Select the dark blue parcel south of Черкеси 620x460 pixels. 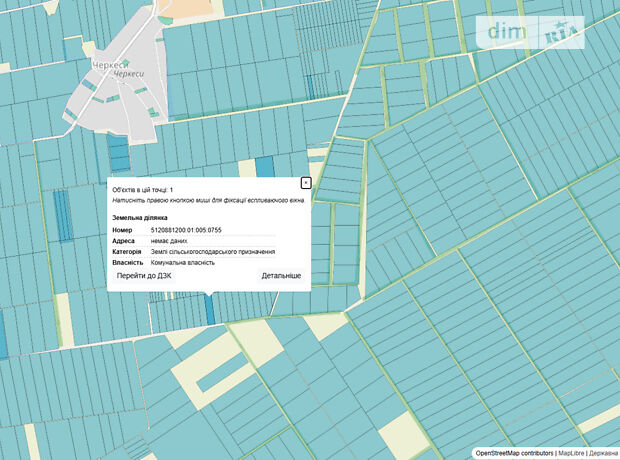[x=118, y=153]
